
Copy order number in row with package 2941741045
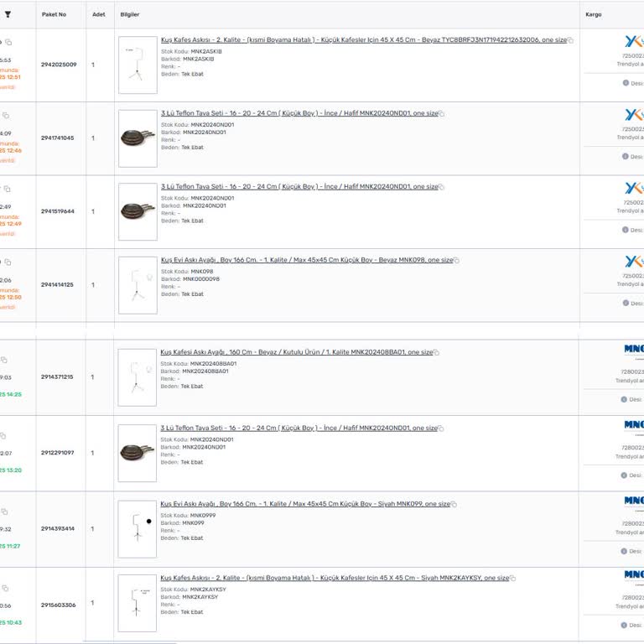tap(6, 116)
